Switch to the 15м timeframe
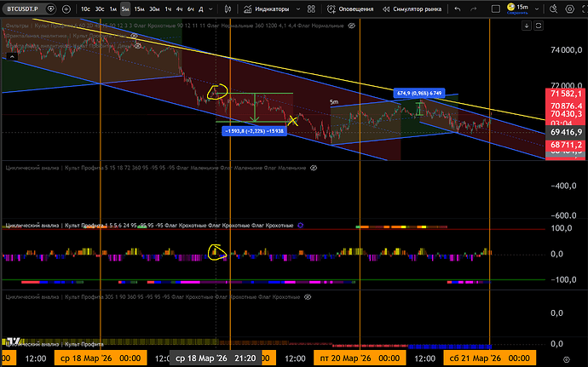Viewport: 588px width, 367px height. click(x=139, y=9)
